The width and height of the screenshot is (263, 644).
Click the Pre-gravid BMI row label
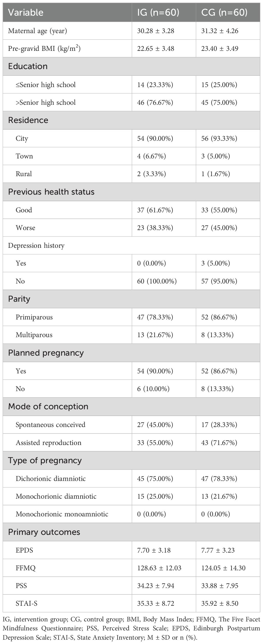tap(44, 48)
